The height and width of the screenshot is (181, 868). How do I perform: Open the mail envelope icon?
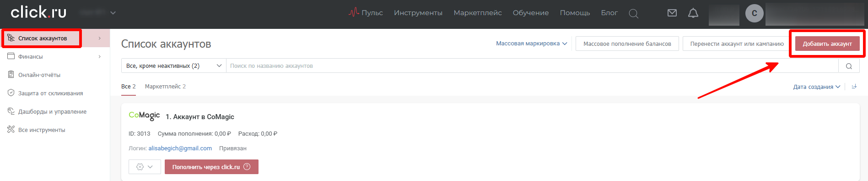672,13
